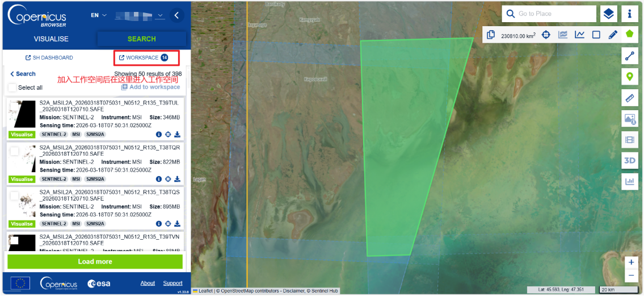Image resolution: width=644 pixels, height=296 pixels.
Task: Open the Sentinel Hub attribution link
Action: point(325,291)
